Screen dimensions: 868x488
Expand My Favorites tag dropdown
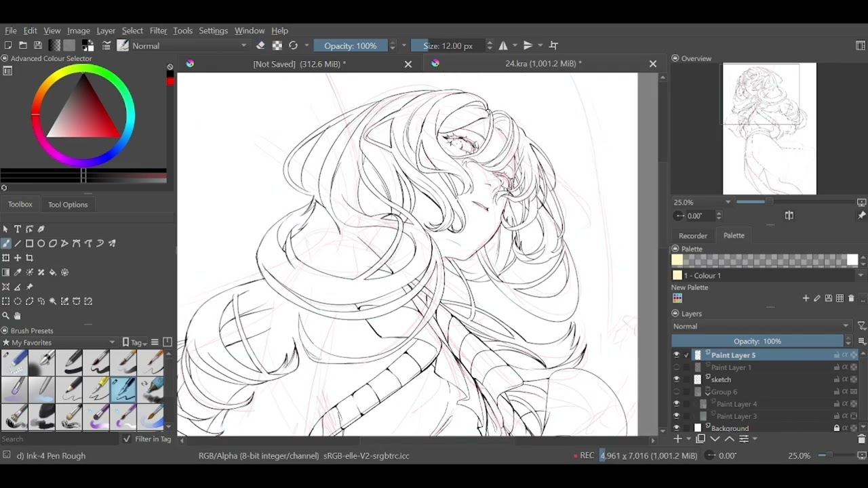[x=59, y=342]
